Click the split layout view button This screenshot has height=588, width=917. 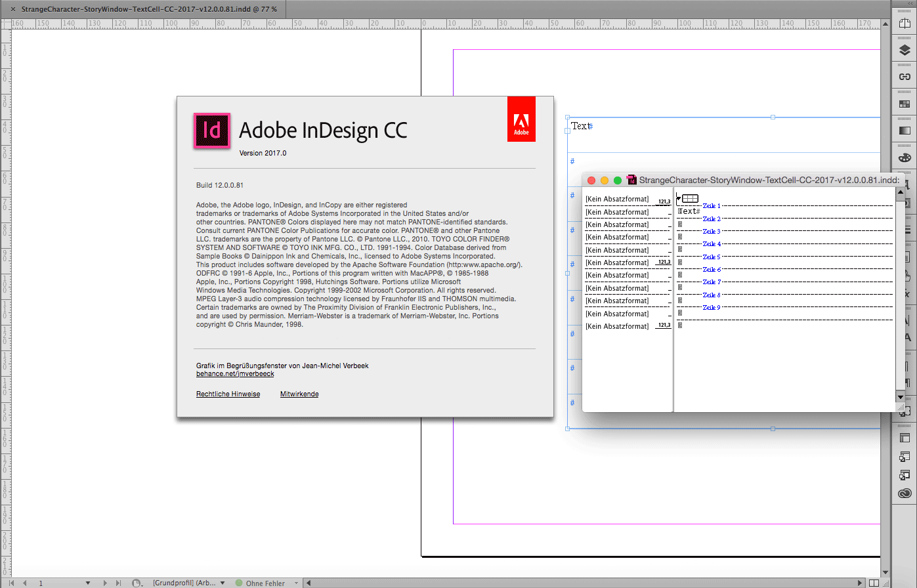874,583
